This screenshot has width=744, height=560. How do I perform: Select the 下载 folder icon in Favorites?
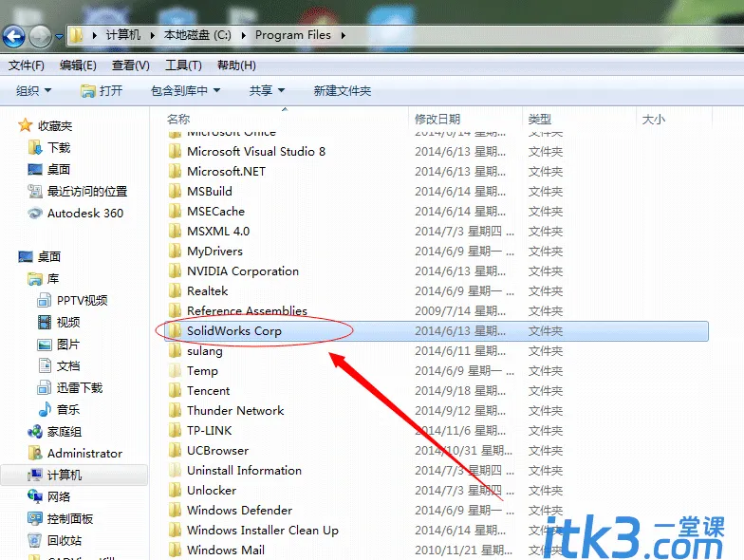(34, 148)
